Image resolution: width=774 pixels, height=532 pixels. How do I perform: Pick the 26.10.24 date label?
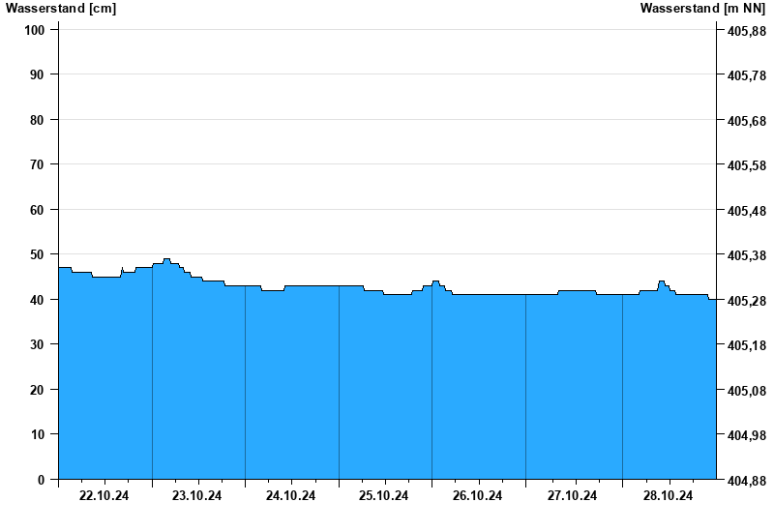click(x=477, y=496)
